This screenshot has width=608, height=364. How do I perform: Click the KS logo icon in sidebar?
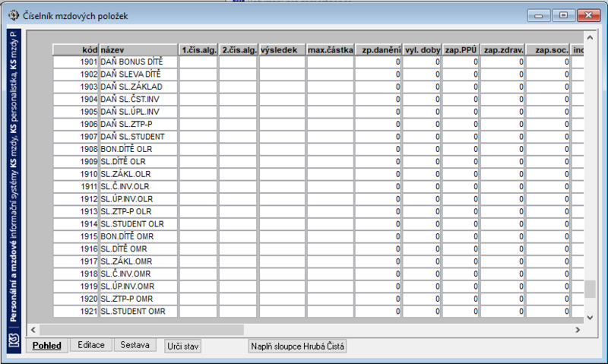[x=14, y=341]
